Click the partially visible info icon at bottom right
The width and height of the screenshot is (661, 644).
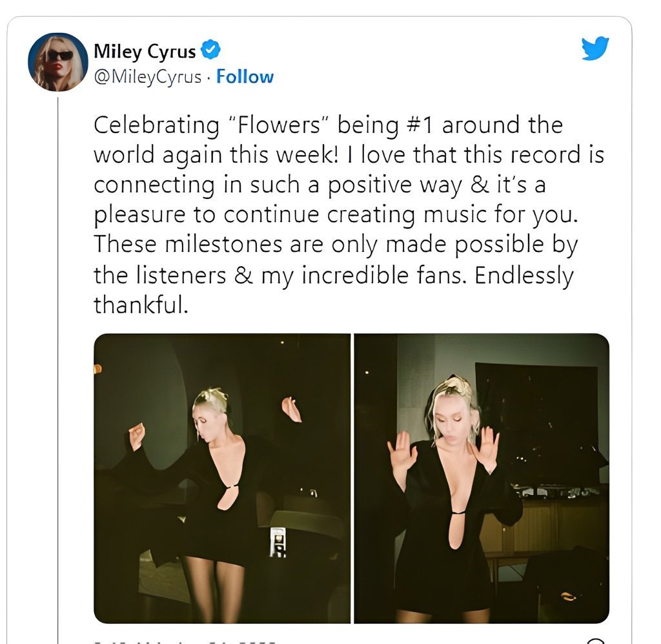point(596,641)
